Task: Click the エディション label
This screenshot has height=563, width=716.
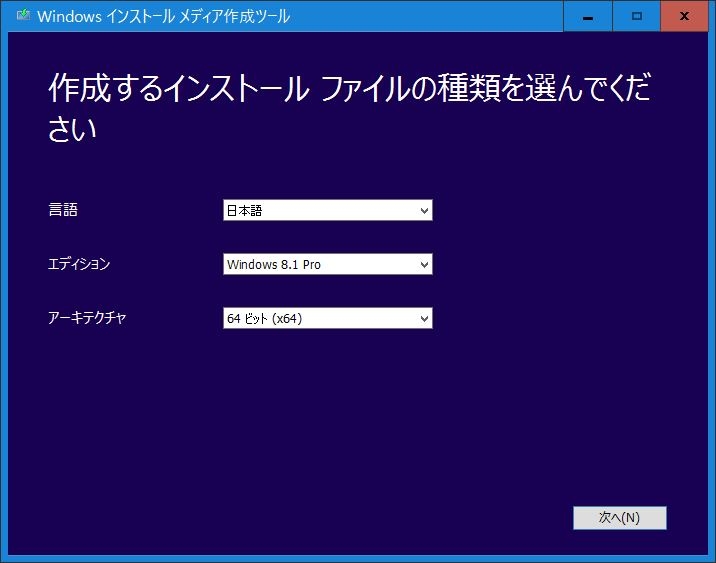Action: tap(79, 263)
